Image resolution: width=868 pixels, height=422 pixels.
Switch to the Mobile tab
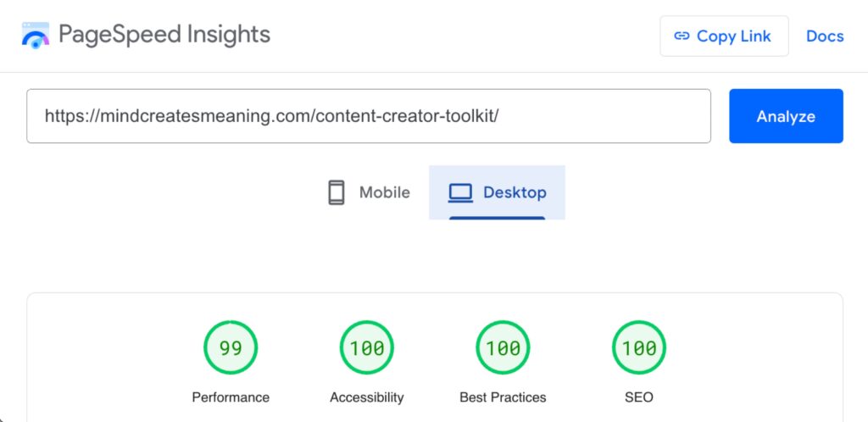point(384,192)
